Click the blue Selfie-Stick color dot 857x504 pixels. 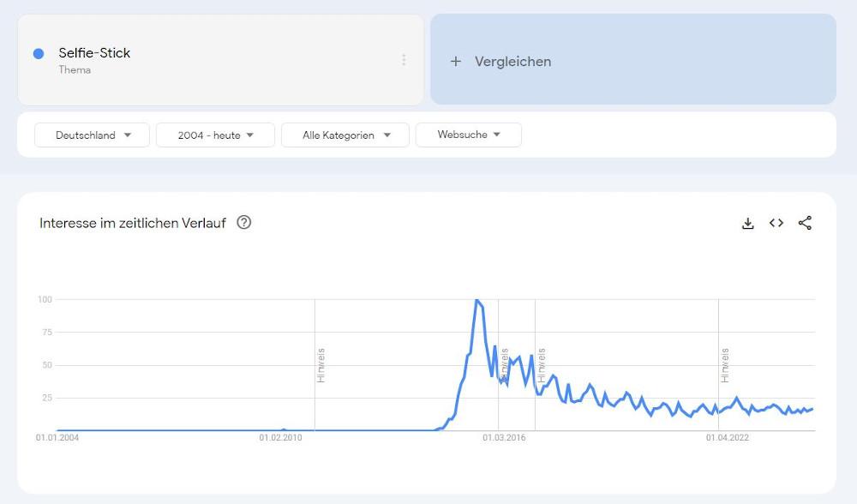click(39, 54)
